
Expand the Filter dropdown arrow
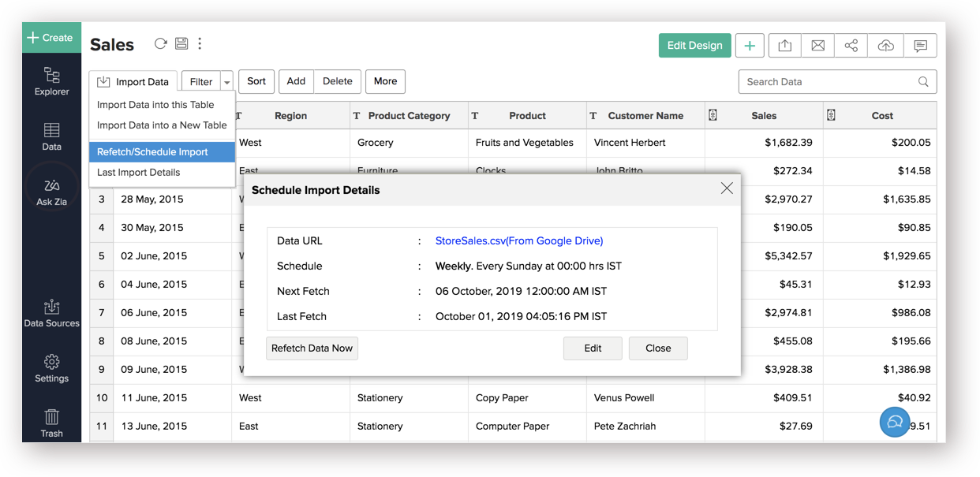[226, 82]
